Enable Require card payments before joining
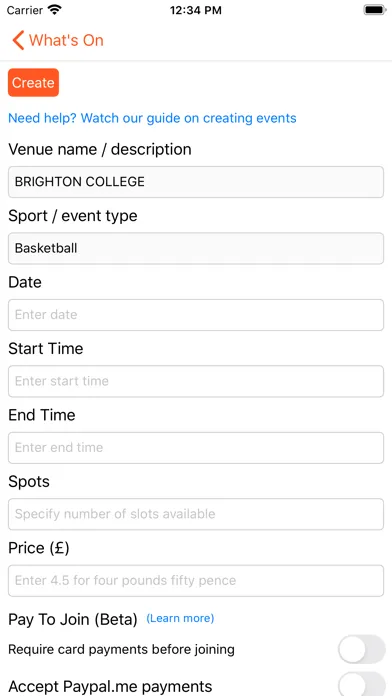 click(x=362, y=649)
